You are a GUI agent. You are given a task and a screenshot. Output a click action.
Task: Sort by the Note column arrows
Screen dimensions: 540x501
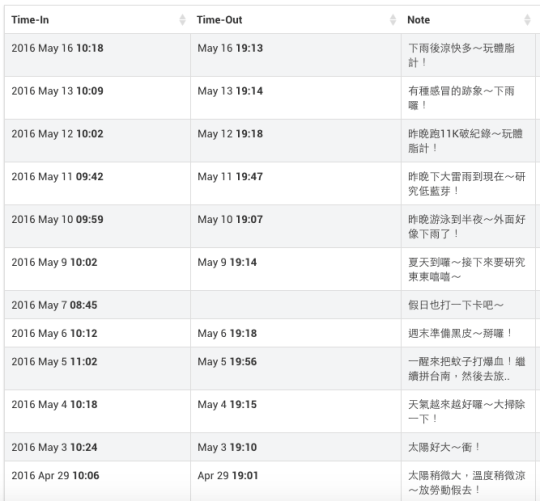[527, 20]
